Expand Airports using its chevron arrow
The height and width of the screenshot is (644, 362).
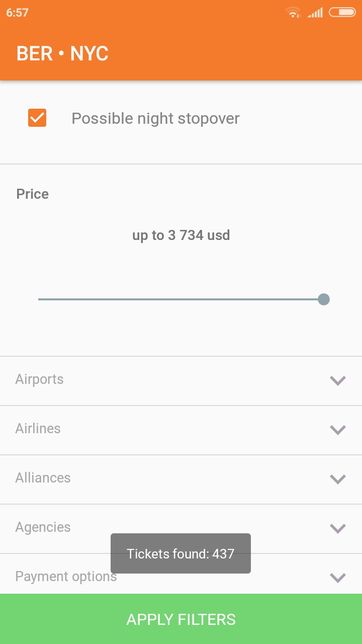tap(337, 380)
